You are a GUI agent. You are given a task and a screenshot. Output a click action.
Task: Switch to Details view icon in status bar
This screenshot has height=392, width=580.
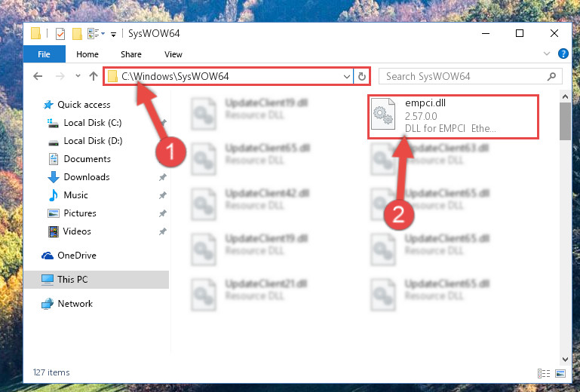pyautogui.click(x=543, y=373)
